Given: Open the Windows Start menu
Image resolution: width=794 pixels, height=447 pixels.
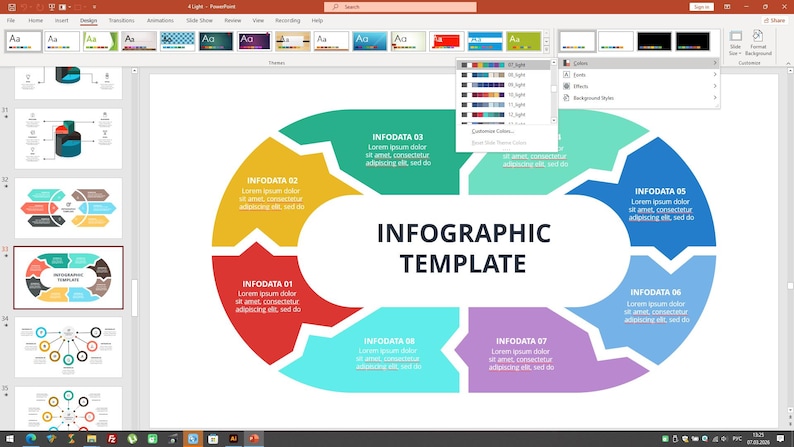Looking at the screenshot, I should (10, 439).
